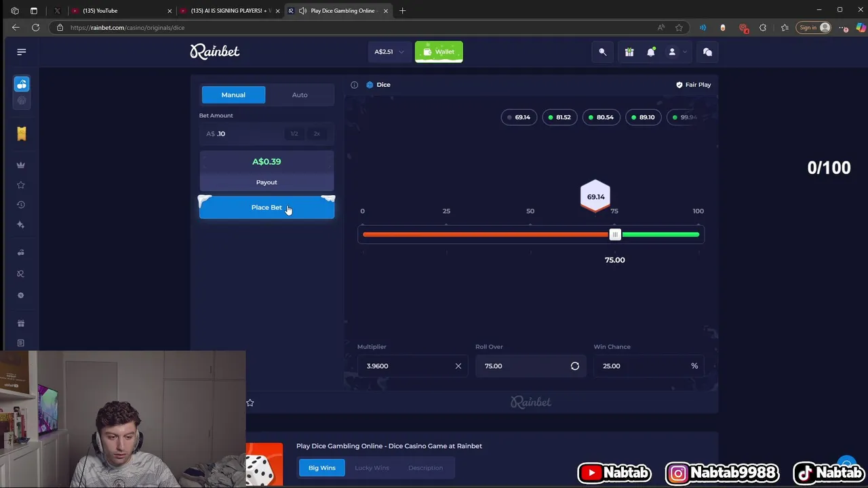Image resolution: width=868 pixels, height=488 pixels.
Task: Close the Play Dice Gambling Online tab
Action: pos(386,11)
